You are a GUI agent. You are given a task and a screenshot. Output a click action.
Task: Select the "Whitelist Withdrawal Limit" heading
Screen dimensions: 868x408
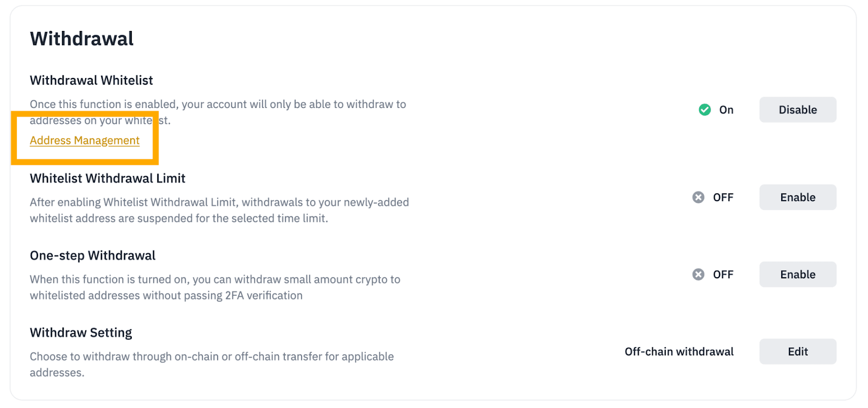tap(107, 178)
